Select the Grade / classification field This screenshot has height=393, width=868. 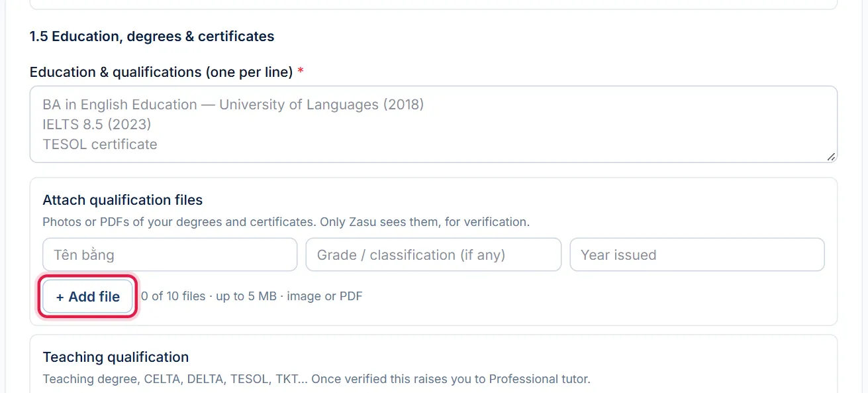pyautogui.click(x=434, y=254)
